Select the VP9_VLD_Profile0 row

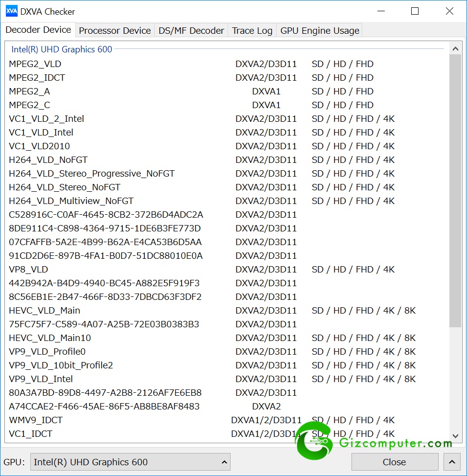(226, 352)
